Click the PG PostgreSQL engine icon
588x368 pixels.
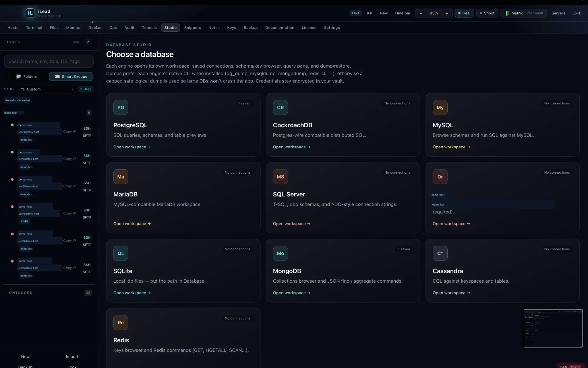[121, 108]
